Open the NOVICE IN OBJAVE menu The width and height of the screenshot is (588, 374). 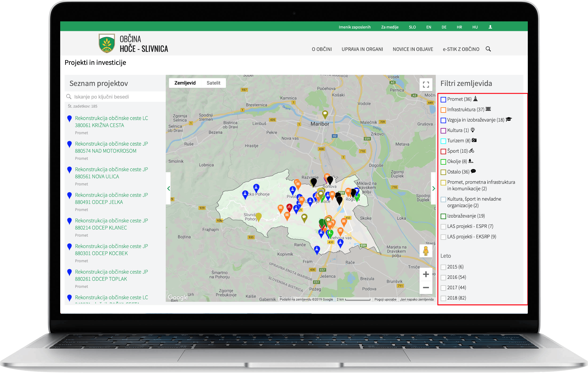pos(413,49)
